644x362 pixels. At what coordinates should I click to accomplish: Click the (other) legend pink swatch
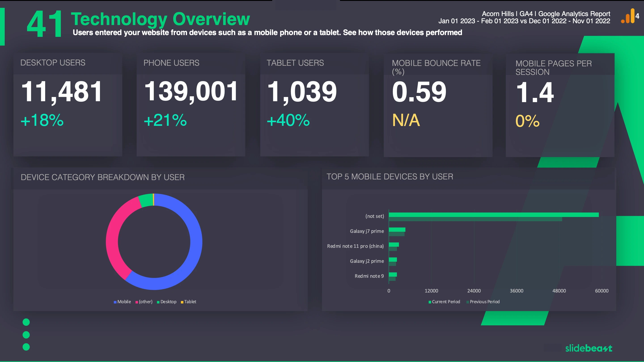(x=137, y=302)
